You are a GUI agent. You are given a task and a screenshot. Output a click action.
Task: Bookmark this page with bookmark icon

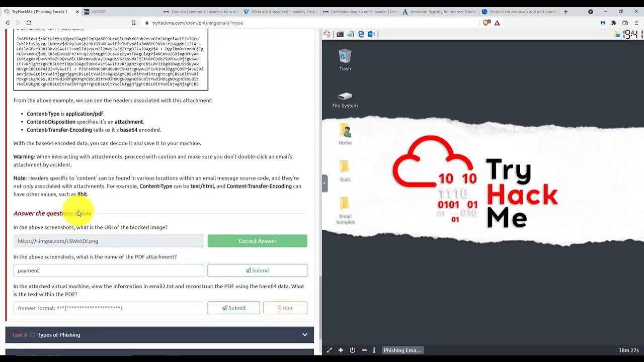133,23
